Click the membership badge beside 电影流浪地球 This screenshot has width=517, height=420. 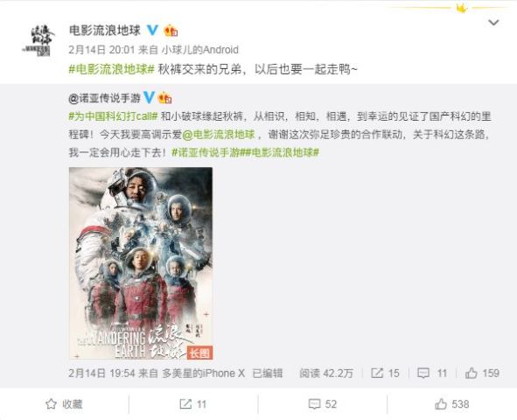pos(171,31)
